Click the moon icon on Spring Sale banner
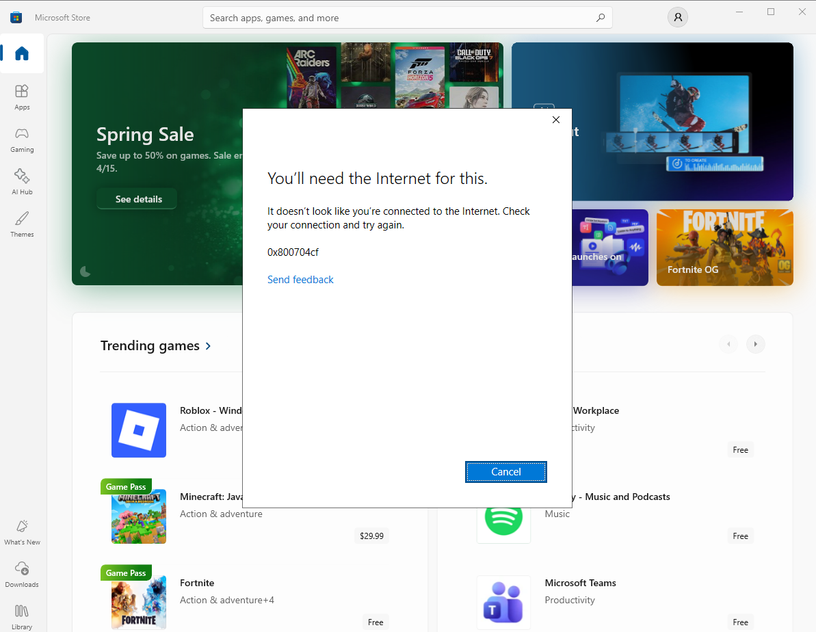816x632 pixels. [85, 271]
